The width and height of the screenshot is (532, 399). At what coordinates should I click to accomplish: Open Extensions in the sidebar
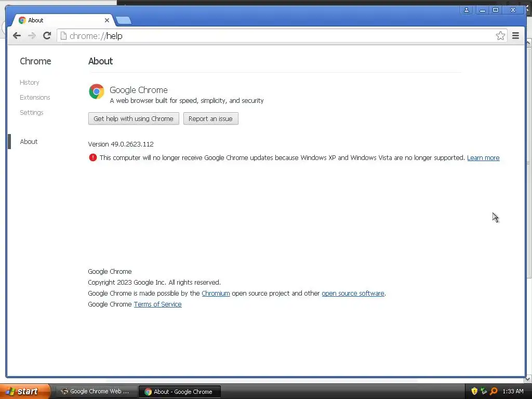(35, 97)
